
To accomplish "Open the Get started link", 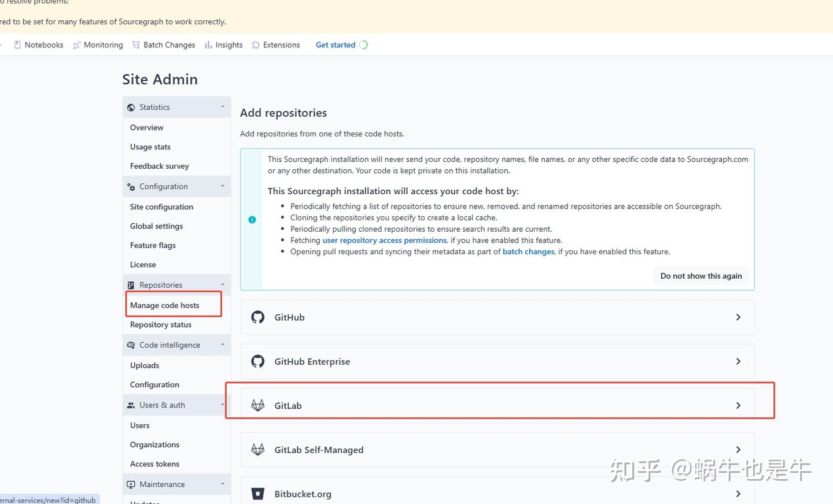I will [x=336, y=45].
